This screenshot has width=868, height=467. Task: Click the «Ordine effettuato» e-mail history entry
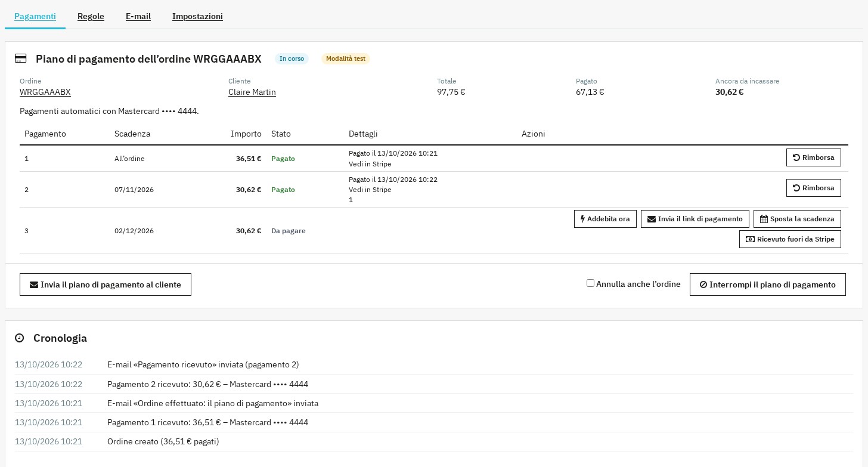pos(213,403)
